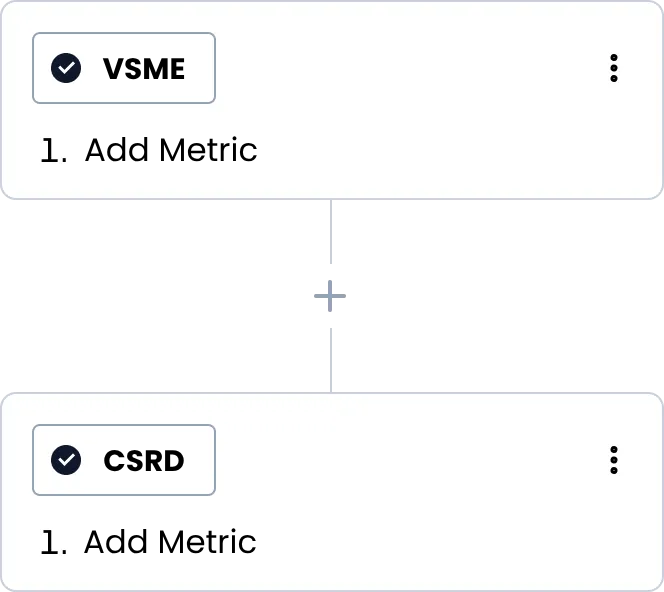Screen dimensions: 664x592
Task: Select the CSRD badge
Action: coord(124,460)
